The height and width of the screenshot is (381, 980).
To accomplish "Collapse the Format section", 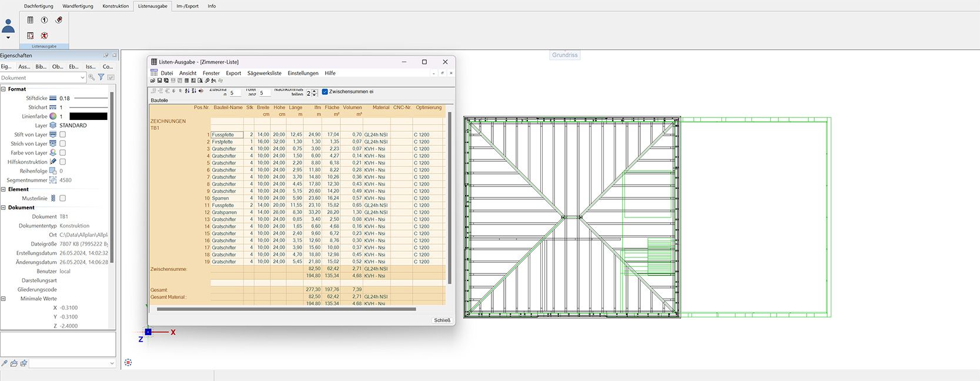I will pyautogui.click(x=4, y=89).
